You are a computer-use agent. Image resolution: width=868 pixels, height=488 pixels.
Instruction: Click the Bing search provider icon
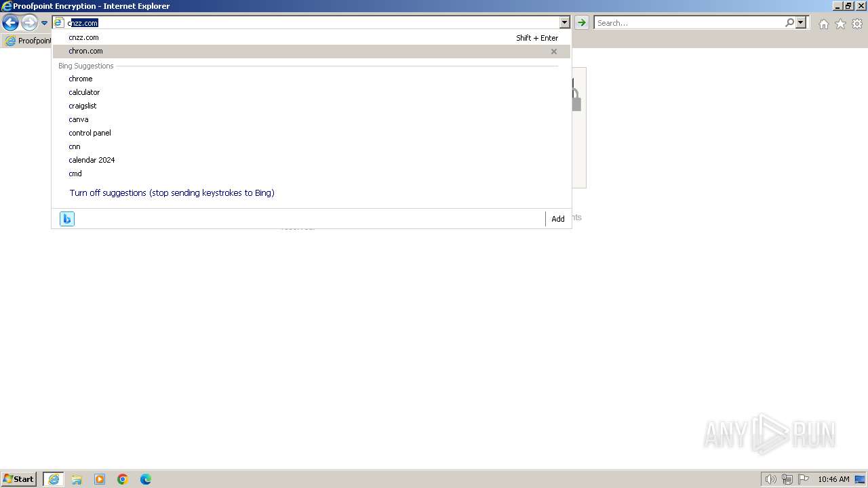[67, 219]
